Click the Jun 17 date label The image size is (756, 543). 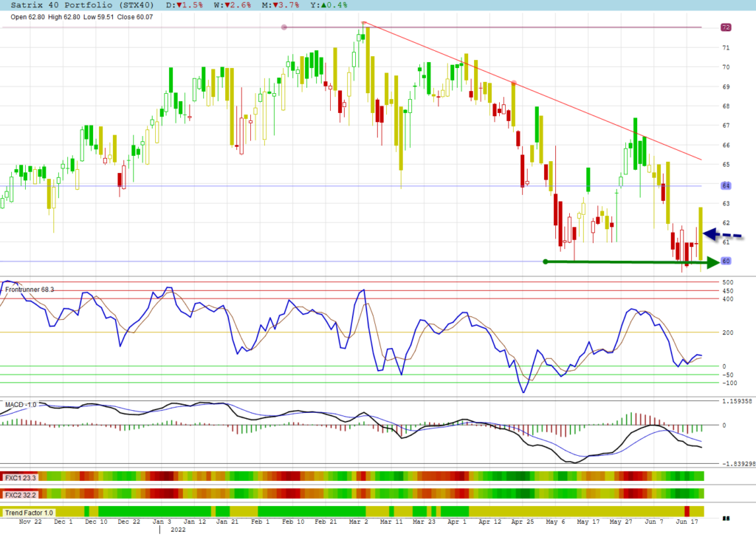point(687,522)
